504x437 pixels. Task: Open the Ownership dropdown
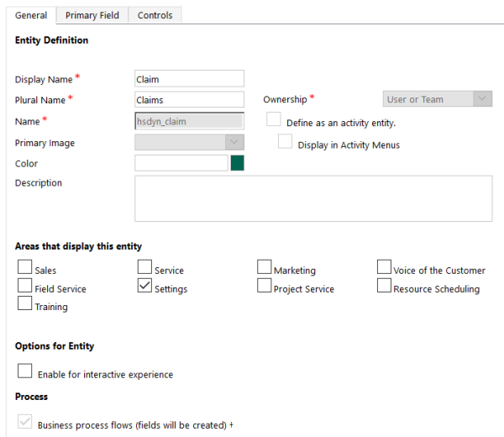(x=438, y=99)
